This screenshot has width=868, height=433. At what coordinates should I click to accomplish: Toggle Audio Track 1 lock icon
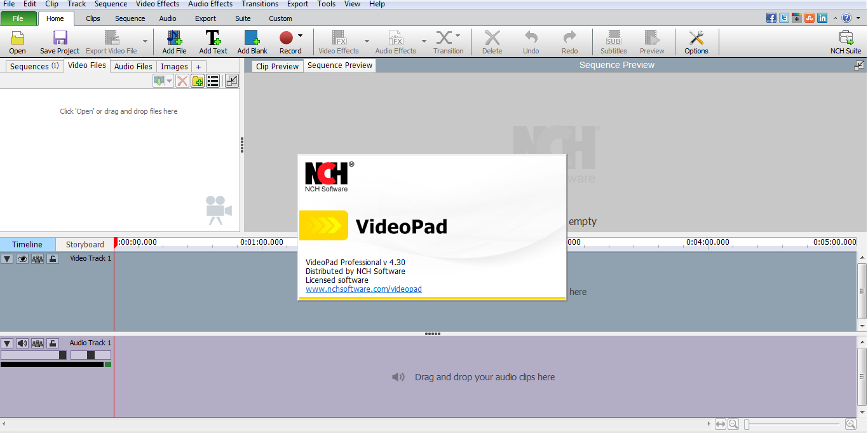[53, 343]
